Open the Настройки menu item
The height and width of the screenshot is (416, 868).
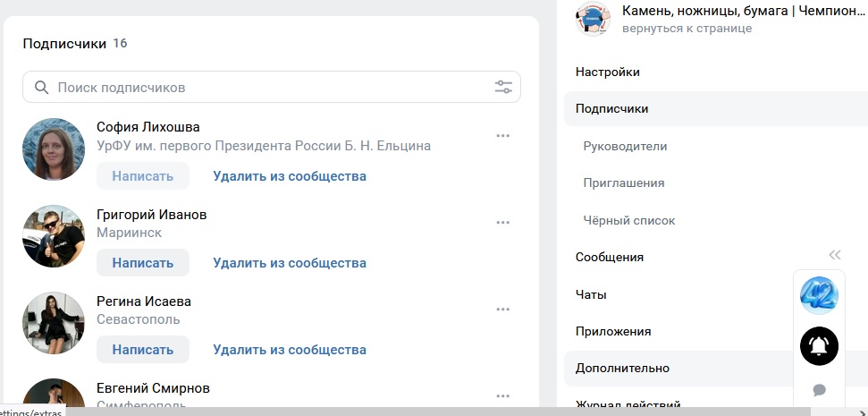608,72
